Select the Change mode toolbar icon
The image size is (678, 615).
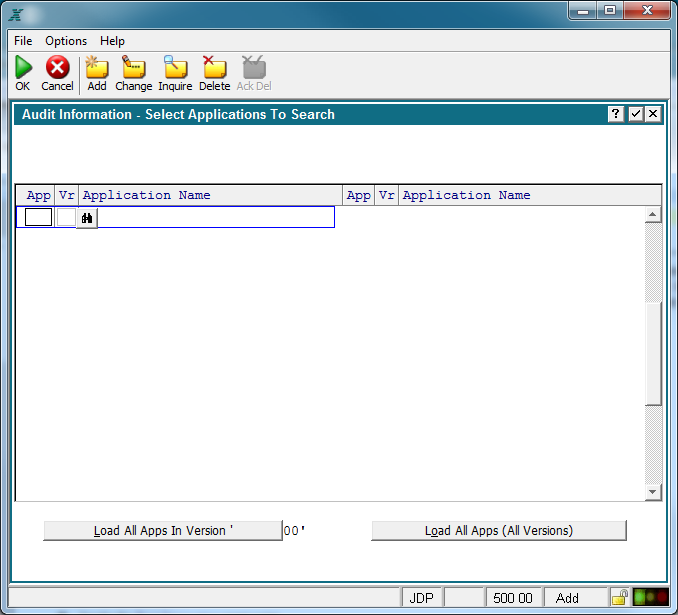click(x=134, y=67)
